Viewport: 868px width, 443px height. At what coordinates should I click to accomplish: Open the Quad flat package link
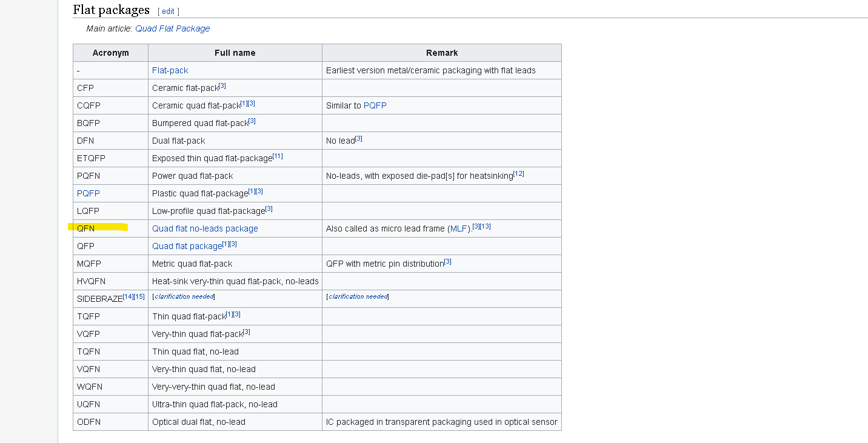[187, 246]
